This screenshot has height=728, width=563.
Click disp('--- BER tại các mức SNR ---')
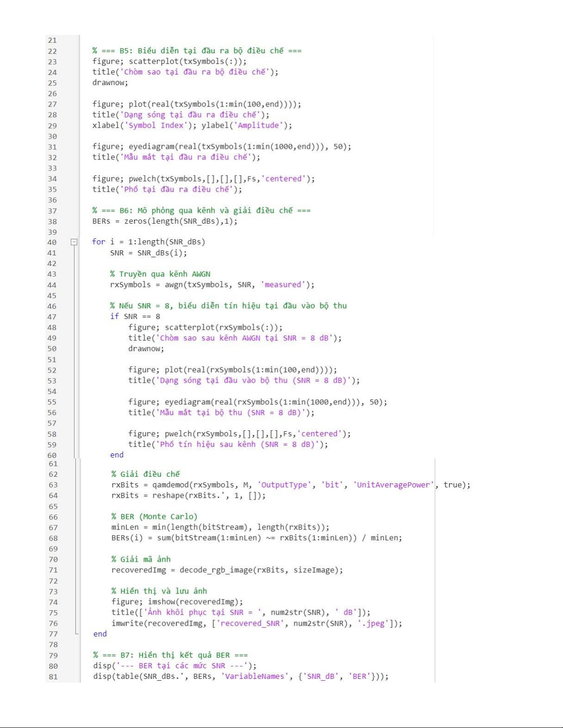point(175,666)
